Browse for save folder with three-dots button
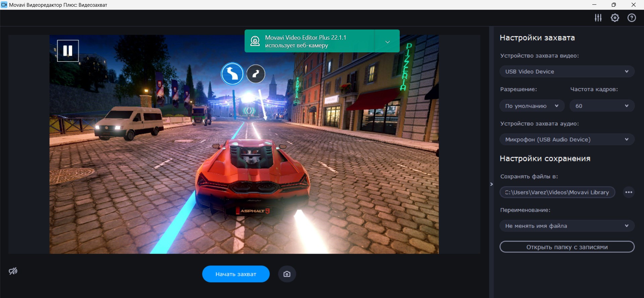This screenshot has height=298, width=644. (x=629, y=192)
